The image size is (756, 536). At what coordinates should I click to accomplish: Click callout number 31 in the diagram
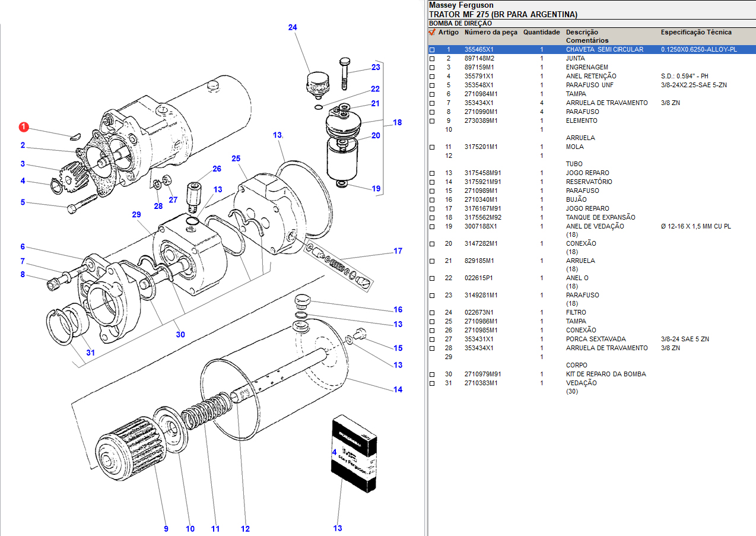click(x=90, y=353)
